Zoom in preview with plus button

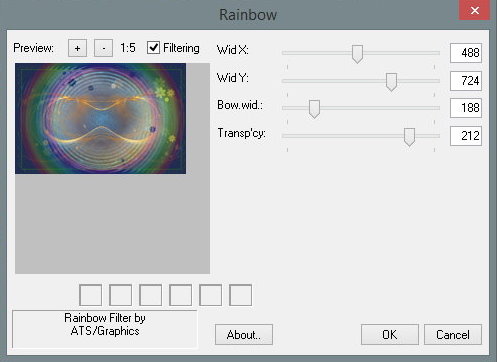click(77, 48)
